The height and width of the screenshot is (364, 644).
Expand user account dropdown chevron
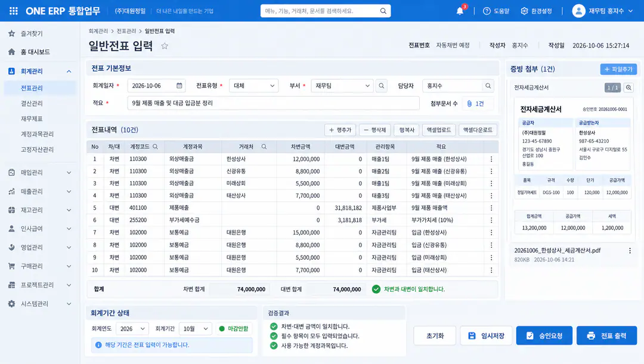630,11
